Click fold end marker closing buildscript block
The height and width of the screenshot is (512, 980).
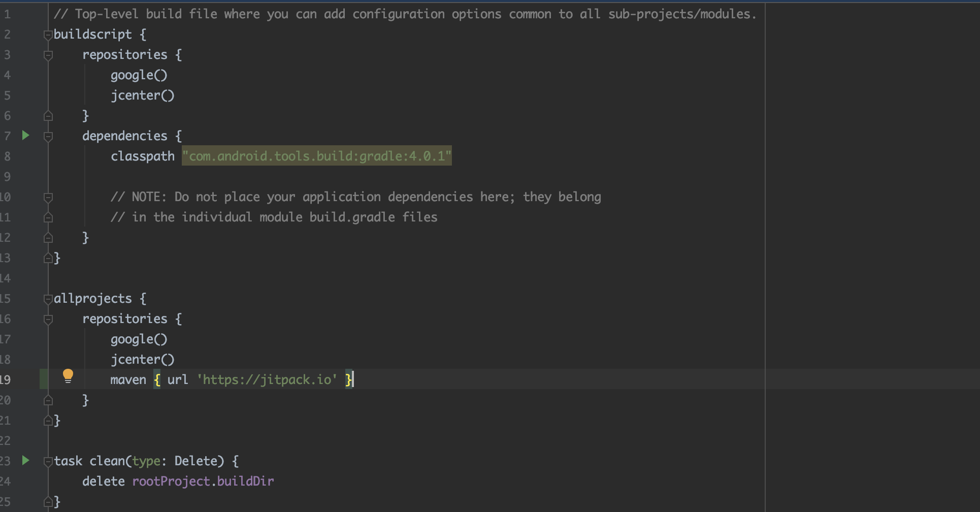[x=48, y=258]
